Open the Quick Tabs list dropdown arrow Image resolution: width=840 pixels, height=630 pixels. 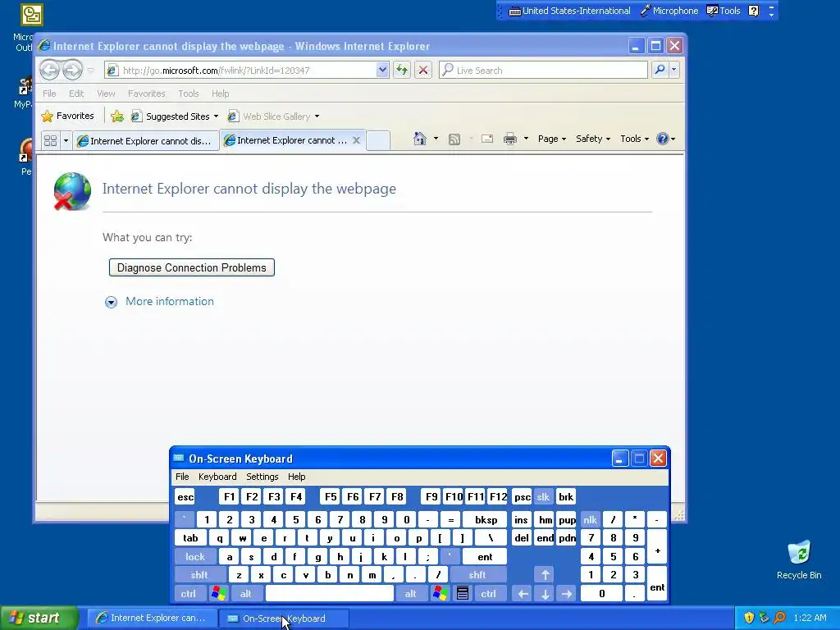(66, 141)
